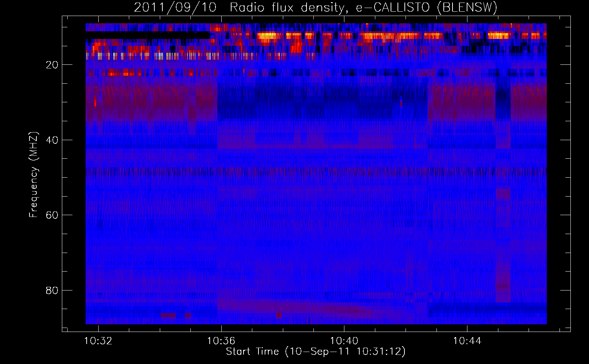Click the 'Frequency (MHZ)' axis label
Image resolution: width=589 pixels, height=364 pixels.
click(x=33, y=175)
